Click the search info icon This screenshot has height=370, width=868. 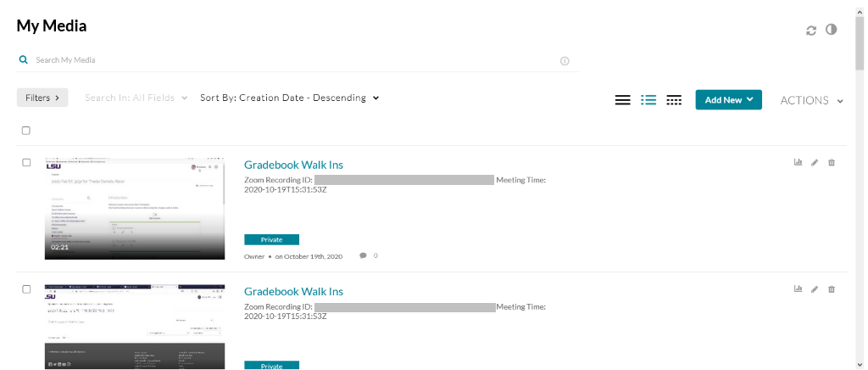565,61
